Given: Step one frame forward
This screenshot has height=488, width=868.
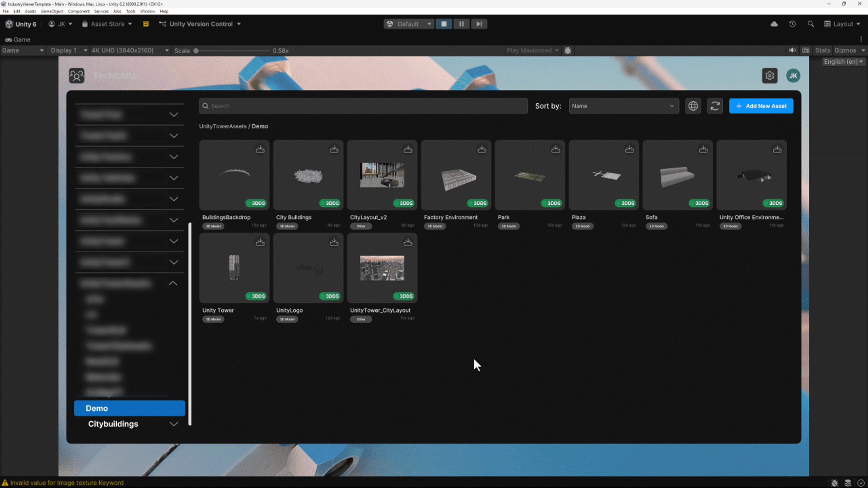Looking at the screenshot, I should click(479, 24).
